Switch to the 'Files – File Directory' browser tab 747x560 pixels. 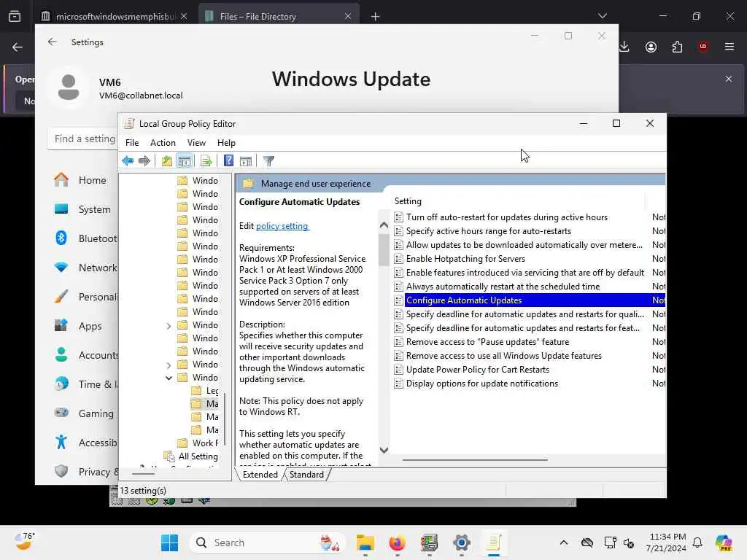pyautogui.click(x=279, y=16)
